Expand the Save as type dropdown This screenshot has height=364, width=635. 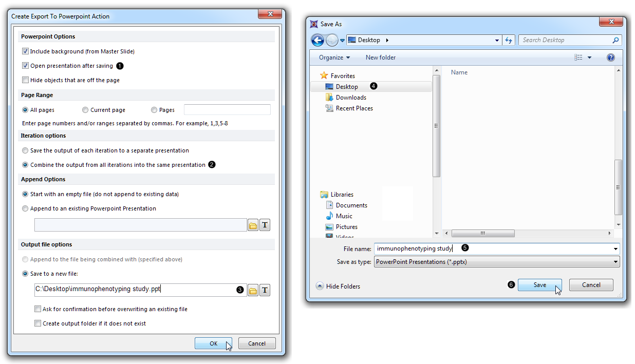[x=615, y=262]
